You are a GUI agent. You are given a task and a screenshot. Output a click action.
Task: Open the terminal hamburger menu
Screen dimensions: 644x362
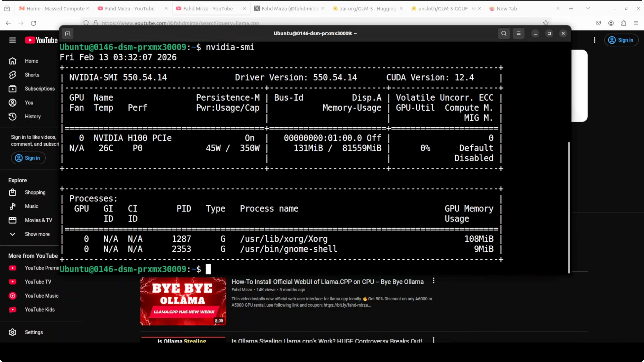pos(519,33)
